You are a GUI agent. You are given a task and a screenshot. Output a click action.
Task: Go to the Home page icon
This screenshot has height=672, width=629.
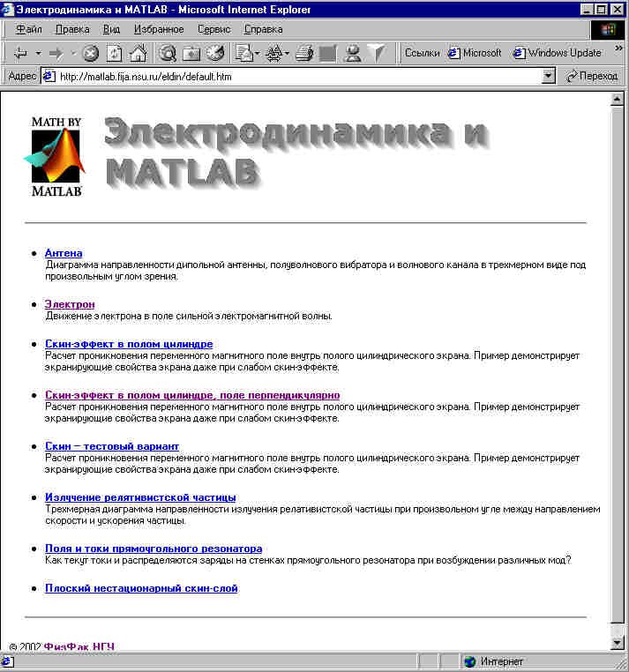(139, 54)
